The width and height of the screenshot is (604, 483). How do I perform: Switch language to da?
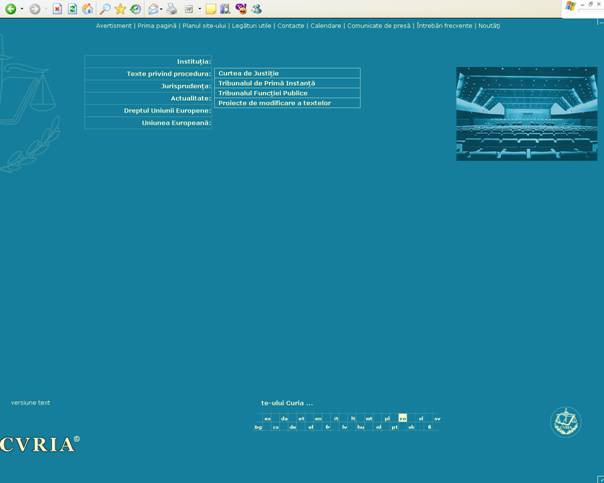[284, 419]
